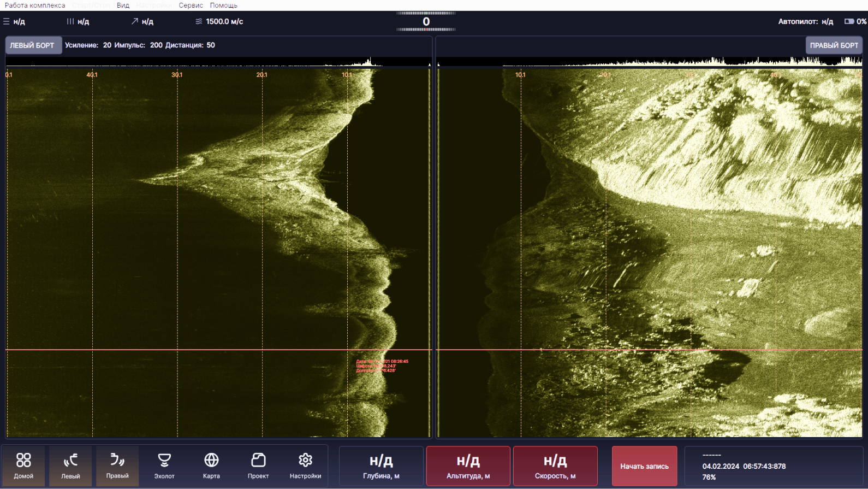The image size is (868, 489).
Task: Click the hamburger menu icon at top-left
Action: coord(7,22)
